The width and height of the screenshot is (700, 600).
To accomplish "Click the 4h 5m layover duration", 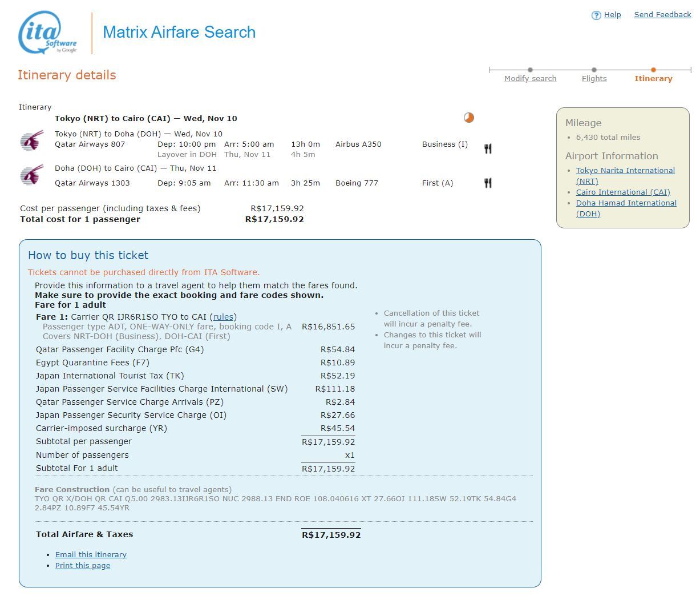I will [x=303, y=155].
